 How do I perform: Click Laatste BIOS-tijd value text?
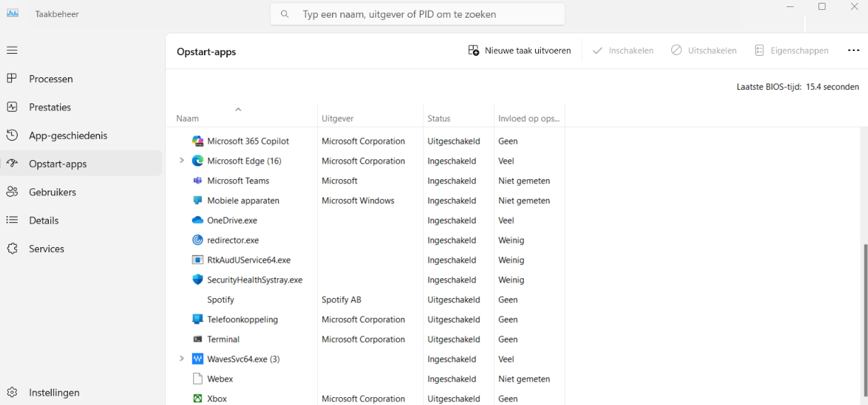(833, 87)
